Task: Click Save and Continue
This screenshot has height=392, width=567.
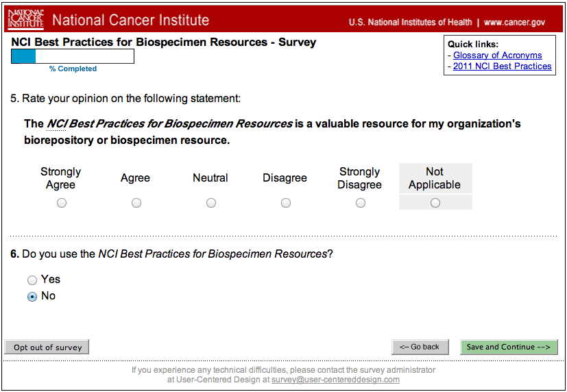Action: pos(509,347)
